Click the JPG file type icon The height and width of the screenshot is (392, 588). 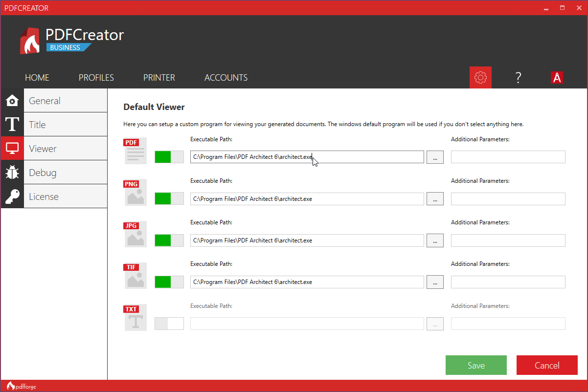point(135,234)
